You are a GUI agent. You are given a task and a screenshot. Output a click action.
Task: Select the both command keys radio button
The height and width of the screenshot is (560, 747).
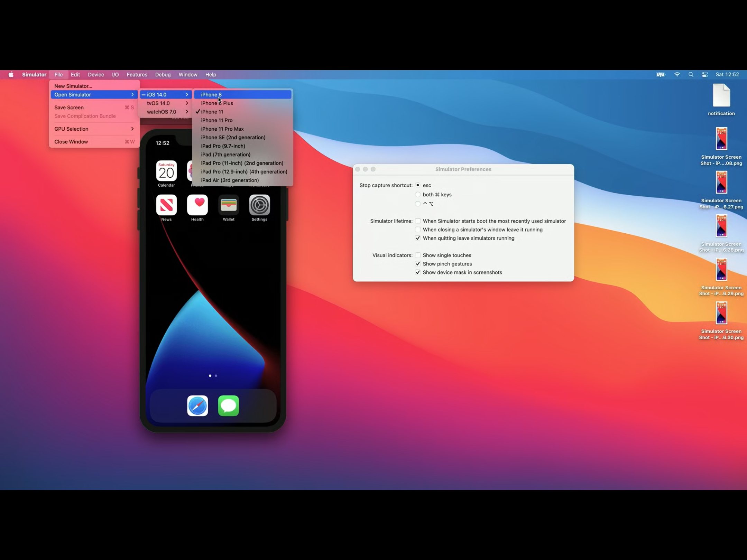(418, 195)
